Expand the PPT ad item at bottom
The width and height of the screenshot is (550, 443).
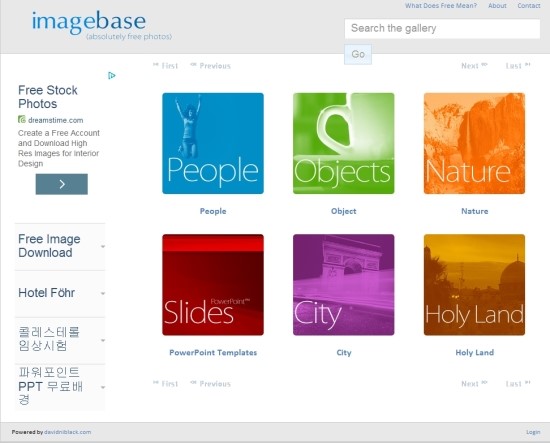tap(60, 387)
